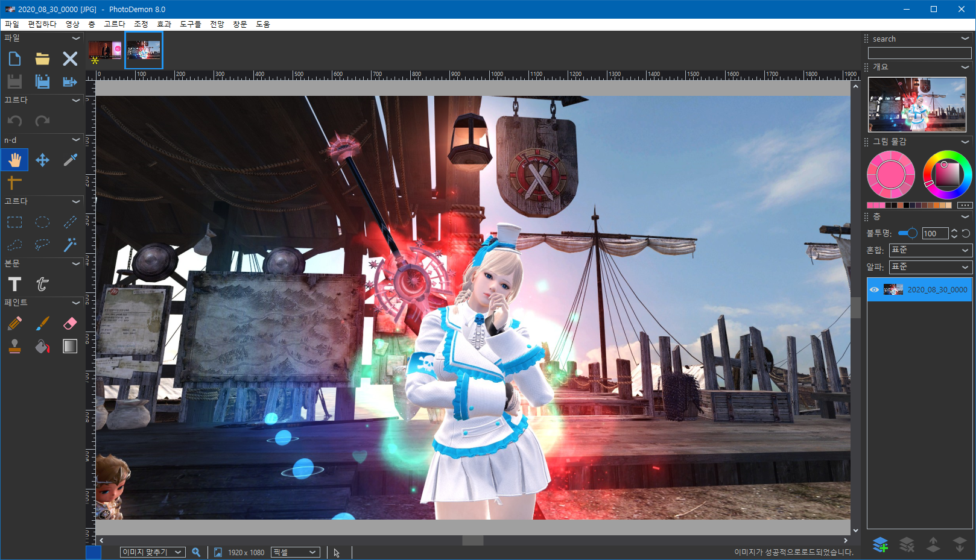The image size is (976, 560).
Task: Select the basic Text tool
Action: (14, 284)
